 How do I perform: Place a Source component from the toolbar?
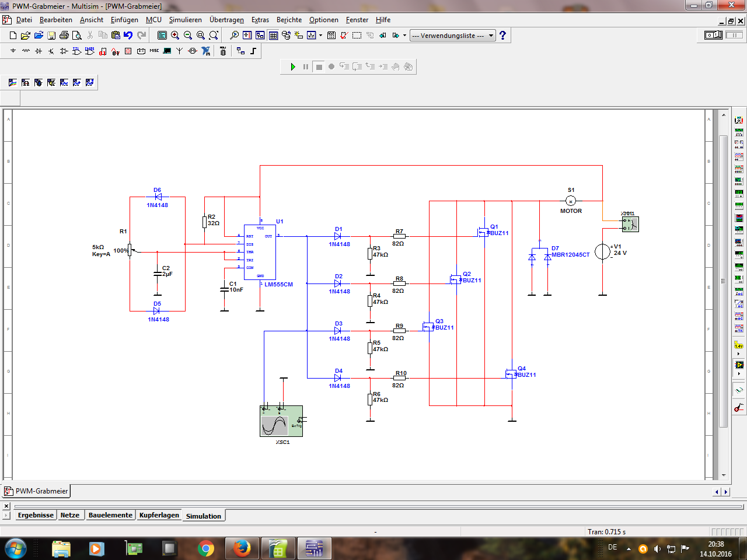(13, 51)
